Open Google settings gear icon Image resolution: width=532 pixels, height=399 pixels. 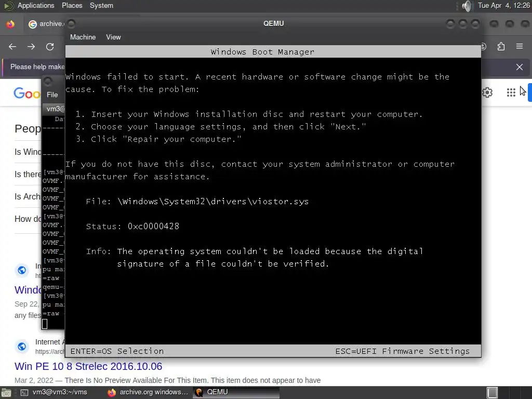click(487, 92)
